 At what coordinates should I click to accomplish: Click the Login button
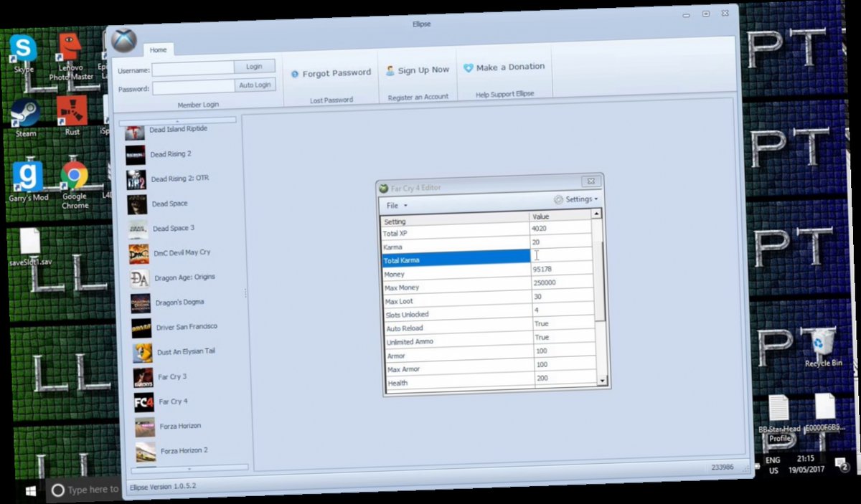coord(254,66)
